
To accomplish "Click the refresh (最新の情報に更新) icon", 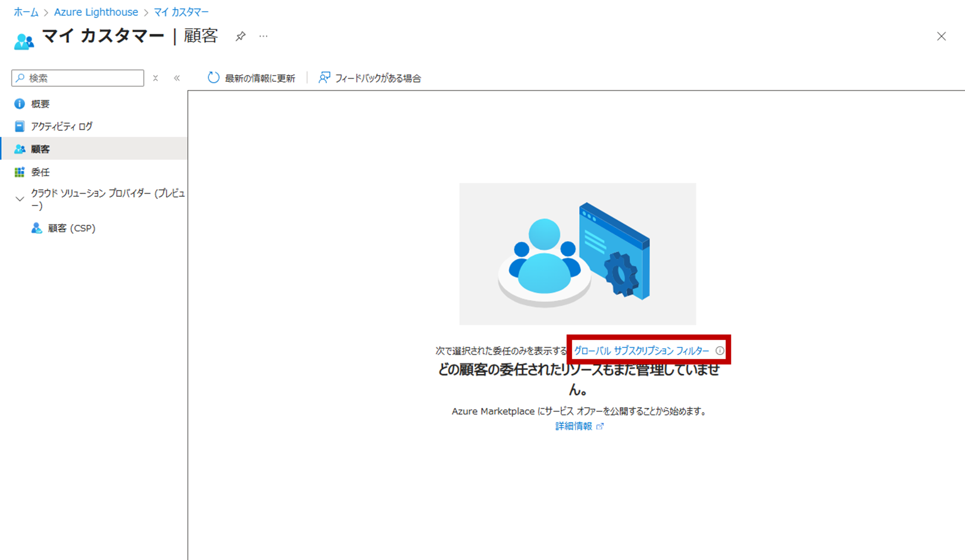I will (213, 78).
